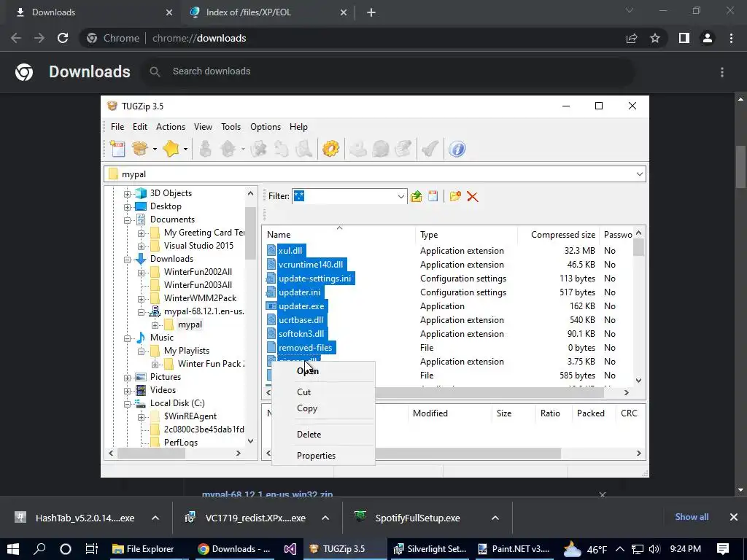Click the yellow Favorites star icon in TUGZip
The image size is (747, 560).
click(x=171, y=149)
